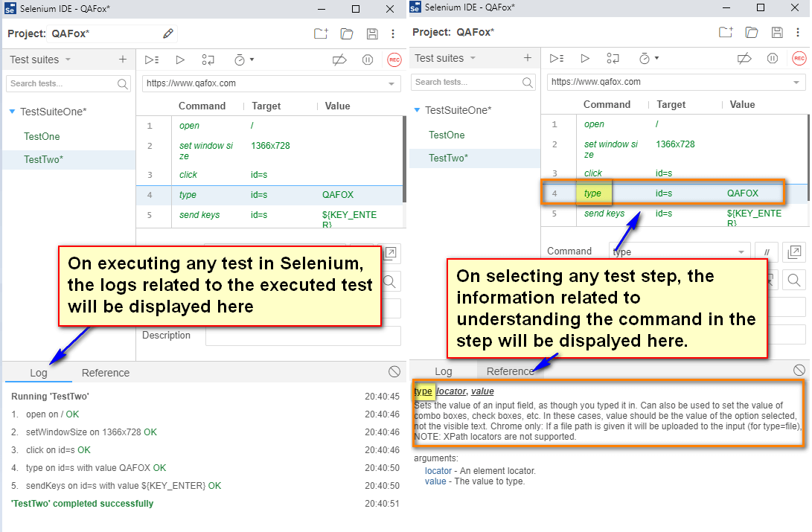The height and width of the screenshot is (532, 812).
Task: Open more options menu in left window
Action: [x=393, y=33]
